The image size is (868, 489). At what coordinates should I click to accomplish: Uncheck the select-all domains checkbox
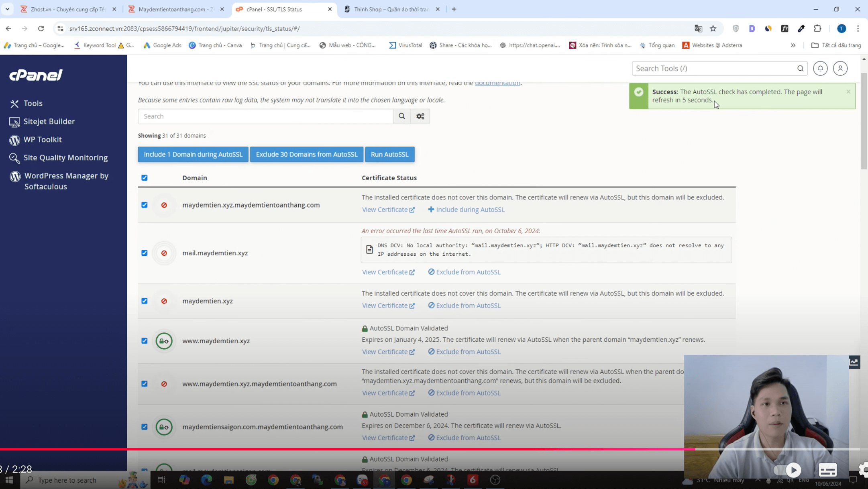144,177
